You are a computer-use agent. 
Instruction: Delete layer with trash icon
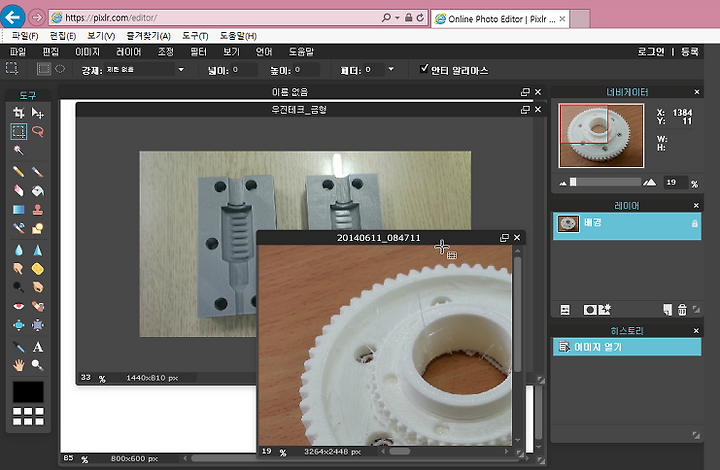pyautogui.click(x=682, y=310)
